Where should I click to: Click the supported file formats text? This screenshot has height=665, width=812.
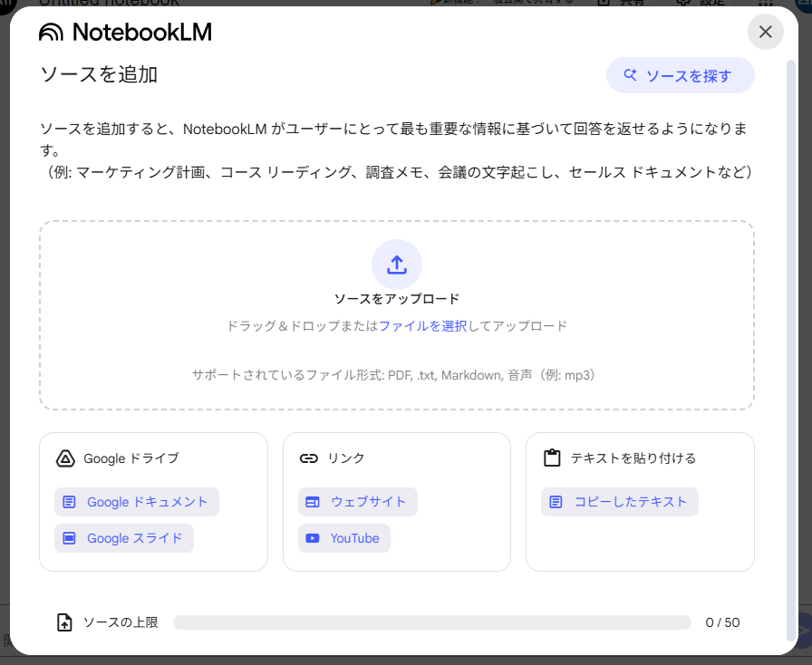(x=396, y=375)
